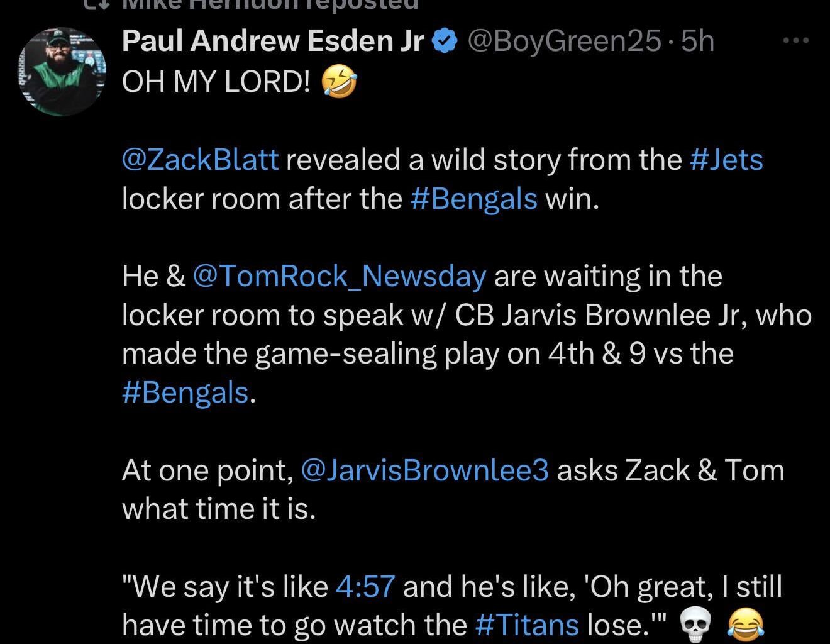This screenshot has width=830, height=644.
Task: Open the @ZackBlatt mention
Action: pos(200,160)
